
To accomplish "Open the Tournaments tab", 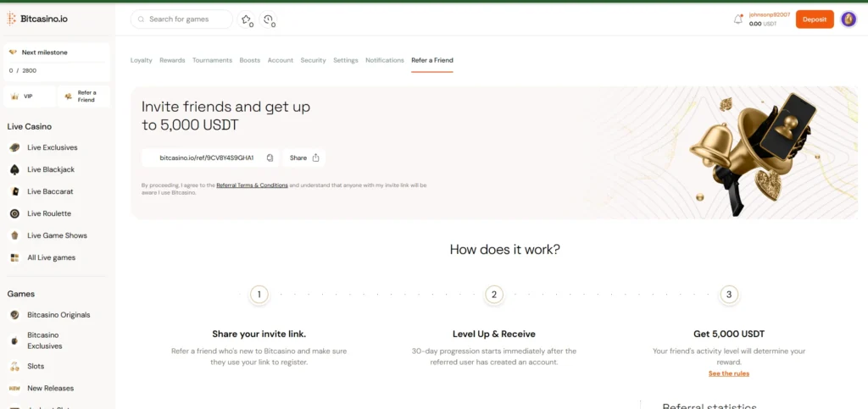I will pos(212,60).
